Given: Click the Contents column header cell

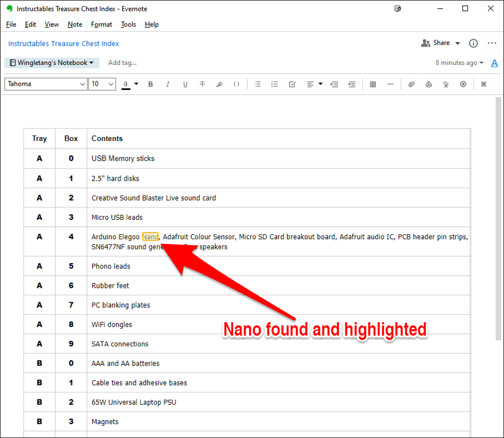Looking at the screenshot, I should (x=279, y=138).
